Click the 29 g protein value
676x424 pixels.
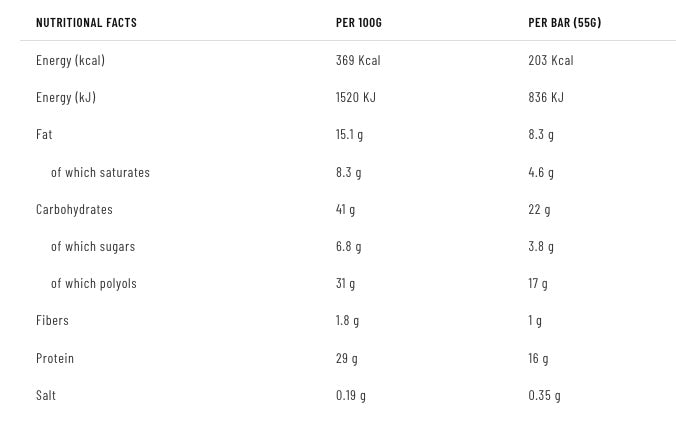[346, 358]
